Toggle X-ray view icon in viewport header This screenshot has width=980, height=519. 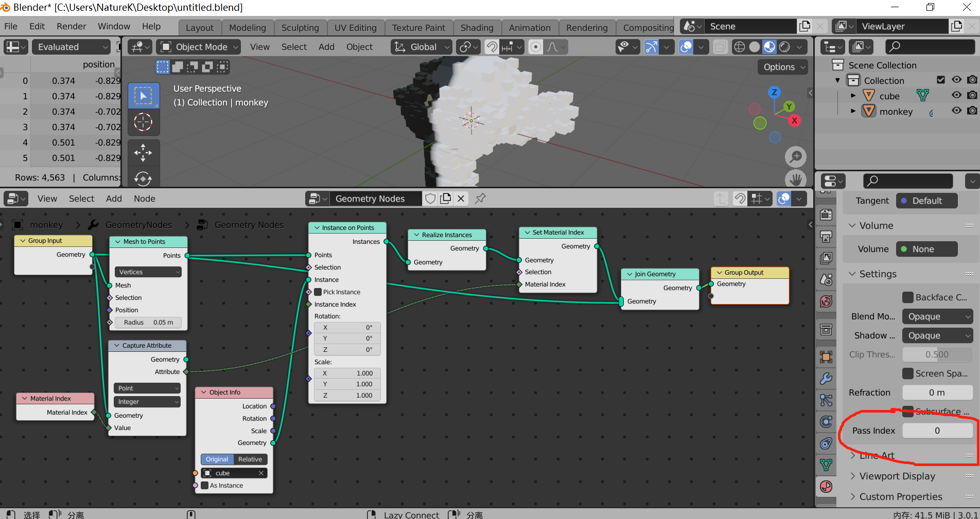point(720,47)
